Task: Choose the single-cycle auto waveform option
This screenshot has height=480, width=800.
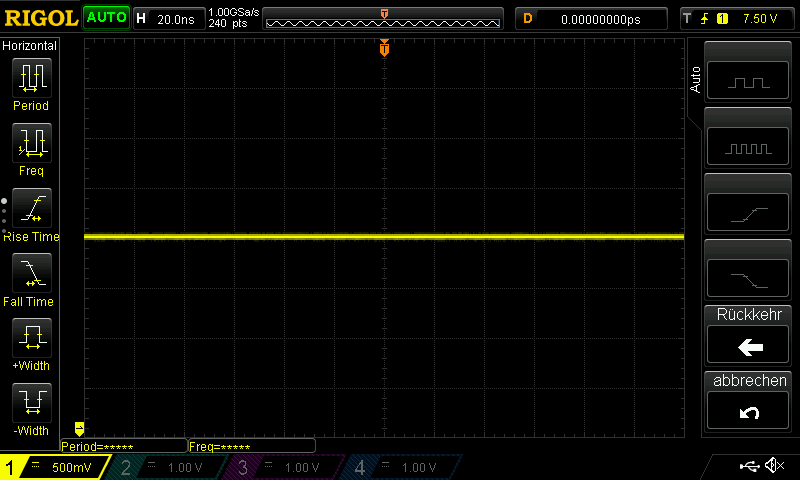Action: pyautogui.click(x=748, y=81)
